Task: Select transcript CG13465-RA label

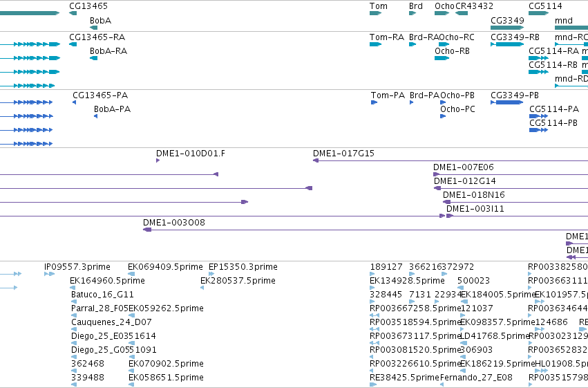Action: pyautogui.click(x=97, y=37)
